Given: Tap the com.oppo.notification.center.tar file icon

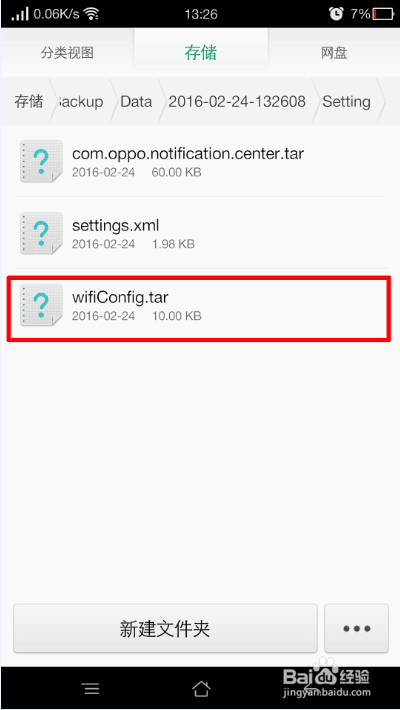Looking at the screenshot, I should [41, 161].
